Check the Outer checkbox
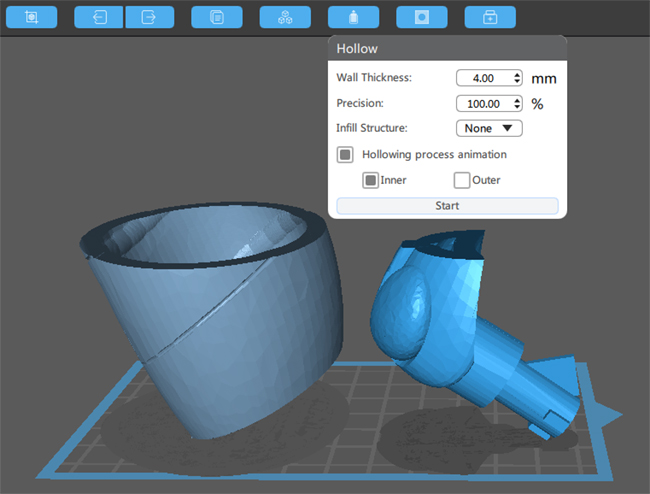 462,180
